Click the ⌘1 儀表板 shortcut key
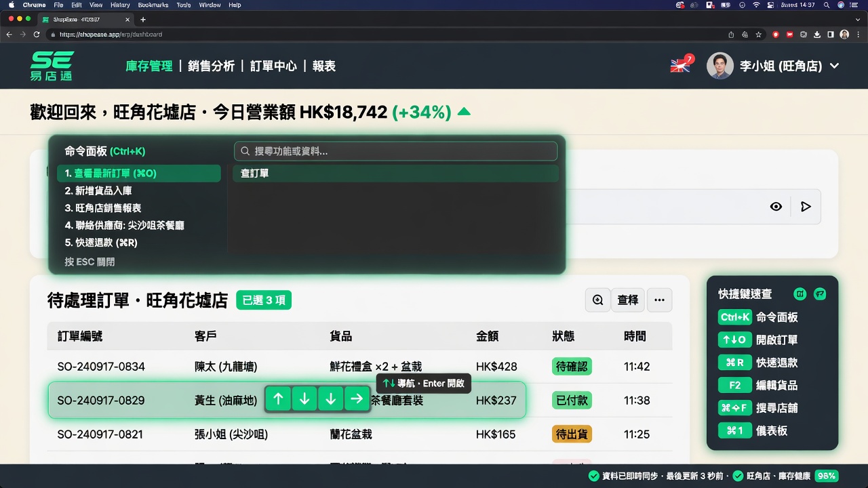 735,430
